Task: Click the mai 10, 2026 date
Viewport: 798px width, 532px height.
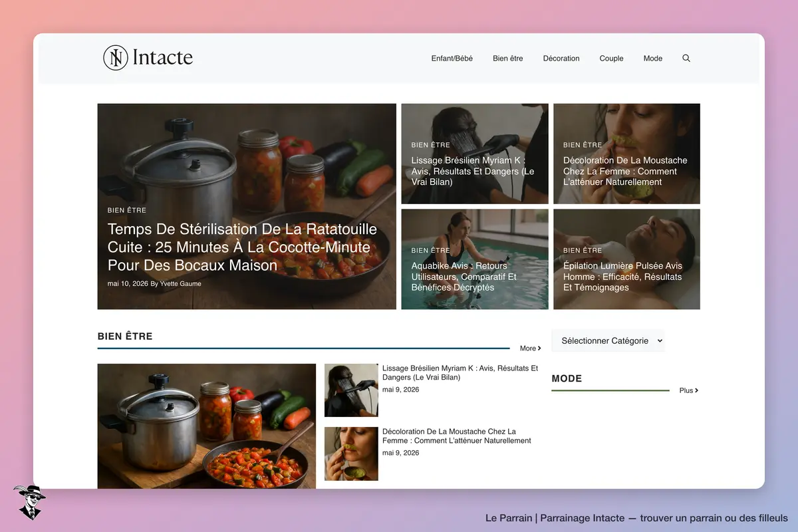Action: pos(128,284)
